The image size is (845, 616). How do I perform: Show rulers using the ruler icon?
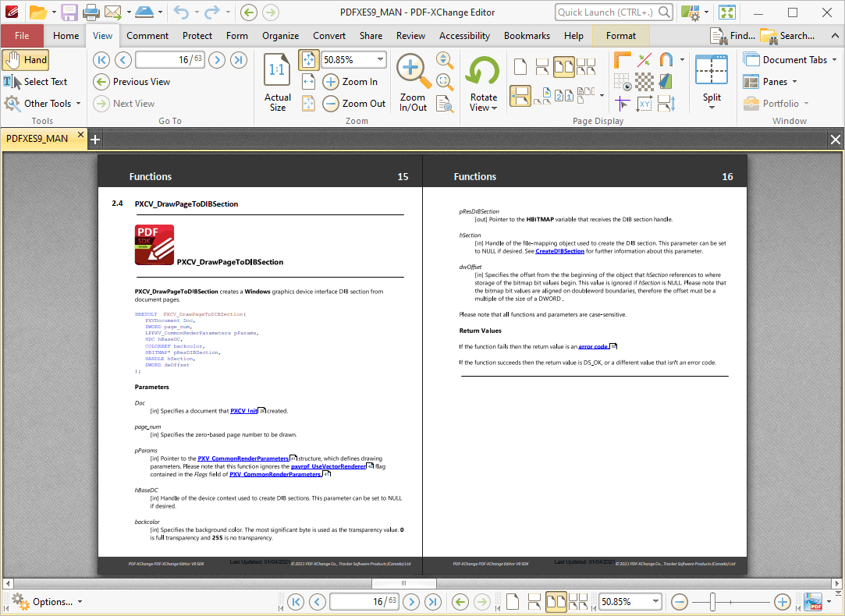tap(623, 61)
